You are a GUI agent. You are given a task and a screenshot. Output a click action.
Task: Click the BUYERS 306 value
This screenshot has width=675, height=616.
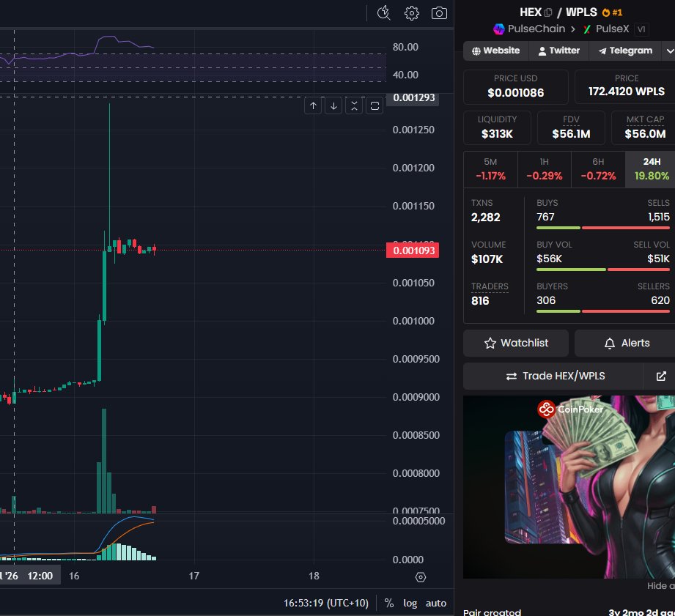pos(546,300)
